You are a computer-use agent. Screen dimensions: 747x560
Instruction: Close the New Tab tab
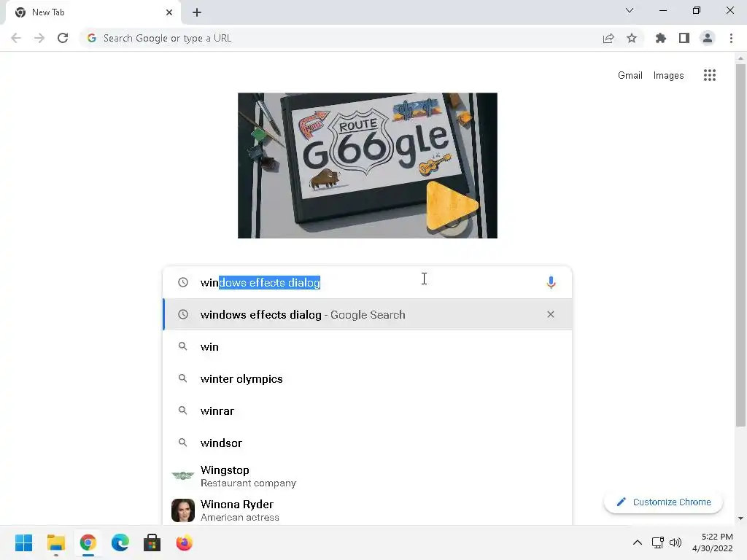click(x=169, y=12)
